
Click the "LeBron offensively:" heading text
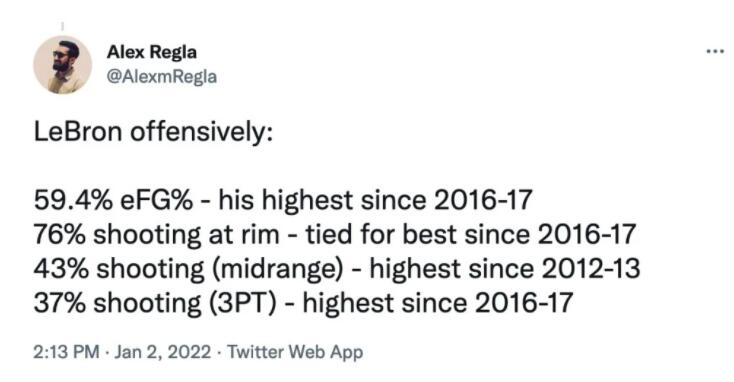[x=153, y=132]
